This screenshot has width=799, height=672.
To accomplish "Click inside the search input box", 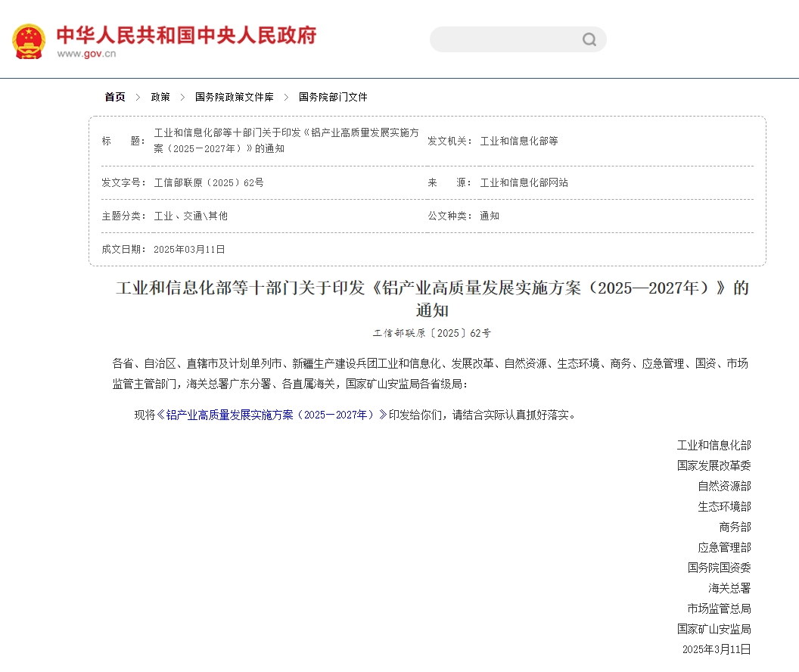I will [x=507, y=39].
